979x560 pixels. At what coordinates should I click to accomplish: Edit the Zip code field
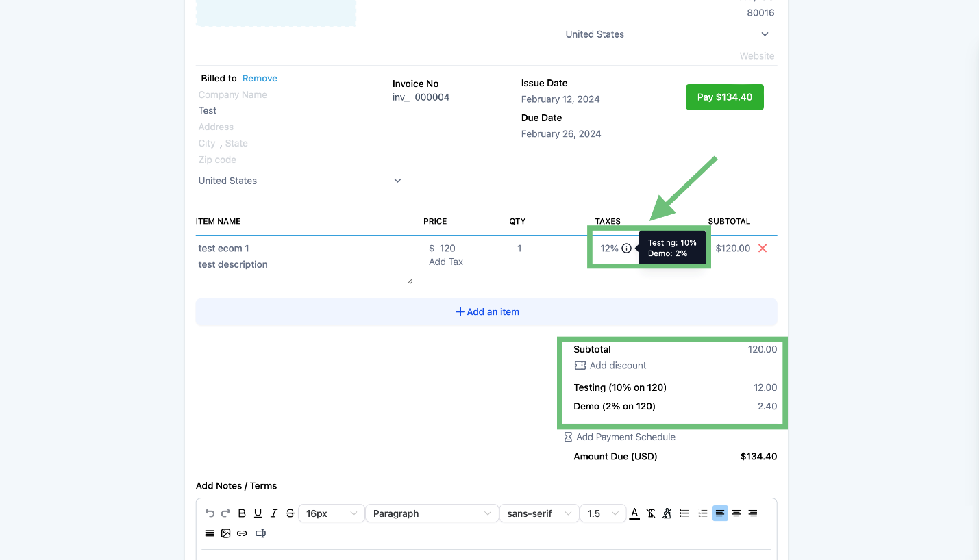pyautogui.click(x=217, y=160)
